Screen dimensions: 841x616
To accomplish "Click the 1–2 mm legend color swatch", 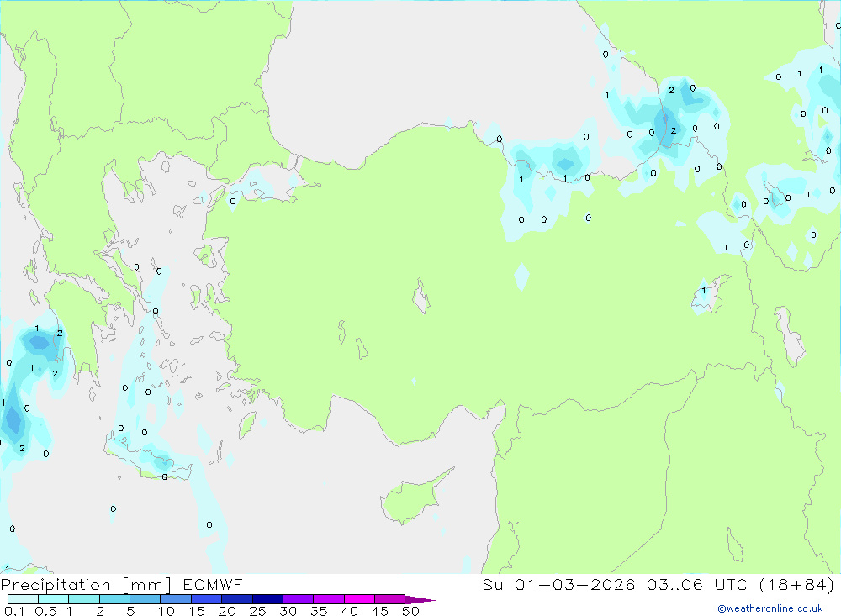I will tap(83, 599).
